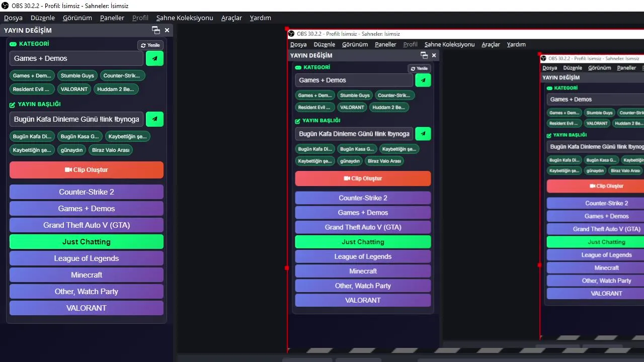Click the category input field with Games + Demos
The width and height of the screenshot is (644, 362).
tap(76, 58)
